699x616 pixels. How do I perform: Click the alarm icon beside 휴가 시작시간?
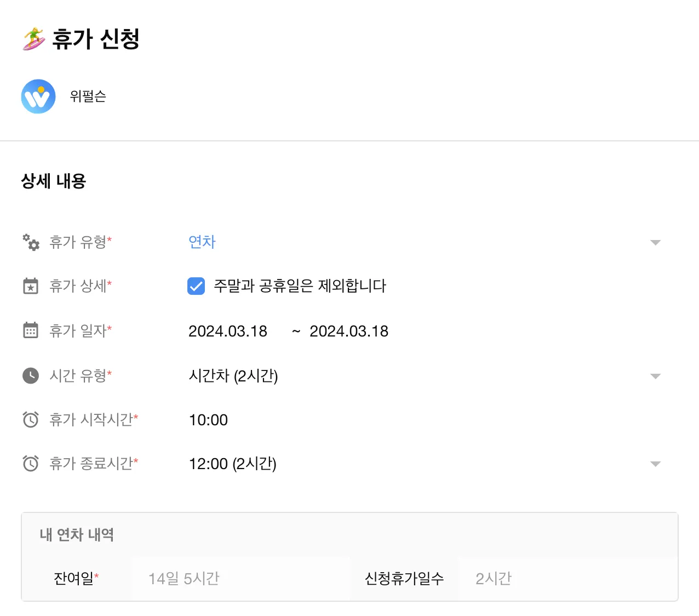coord(31,419)
